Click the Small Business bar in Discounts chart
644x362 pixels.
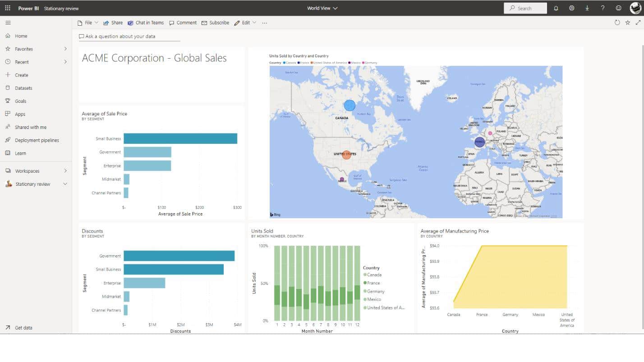(x=174, y=269)
